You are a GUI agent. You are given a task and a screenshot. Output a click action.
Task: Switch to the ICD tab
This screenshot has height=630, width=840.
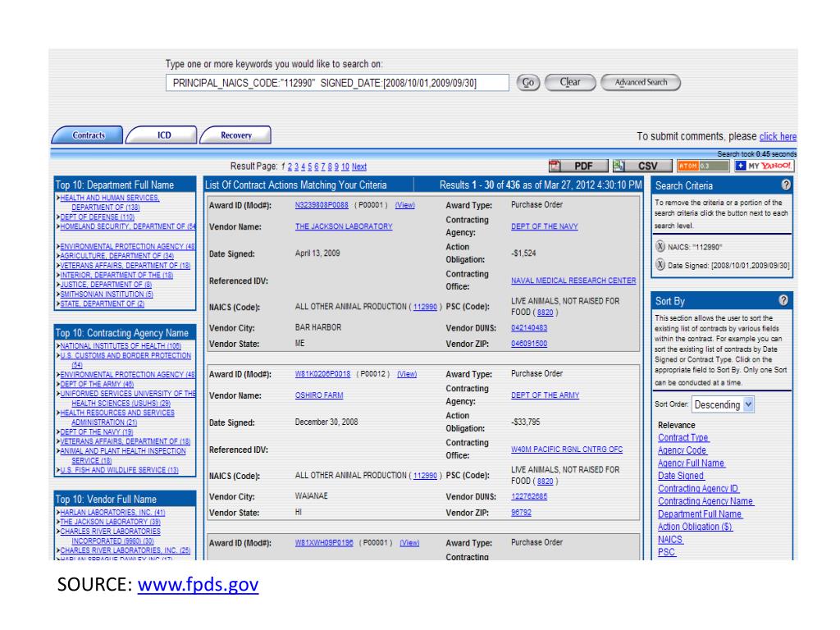click(162, 135)
